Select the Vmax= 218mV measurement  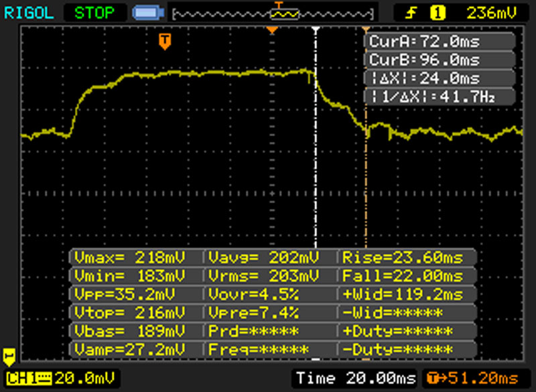pos(135,257)
